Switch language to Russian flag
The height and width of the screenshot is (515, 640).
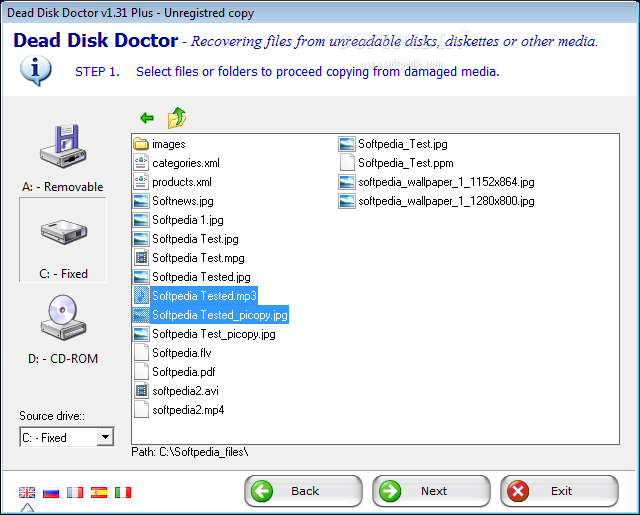coord(51,493)
